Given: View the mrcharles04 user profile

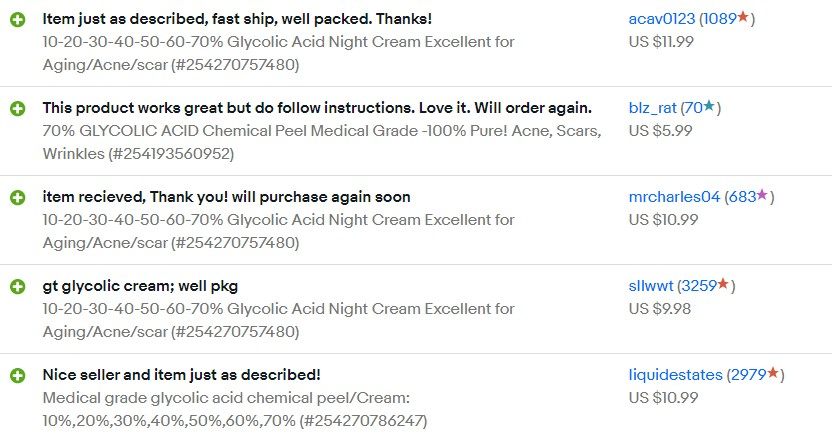Looking at the screenshot, I should pos(674,197).
